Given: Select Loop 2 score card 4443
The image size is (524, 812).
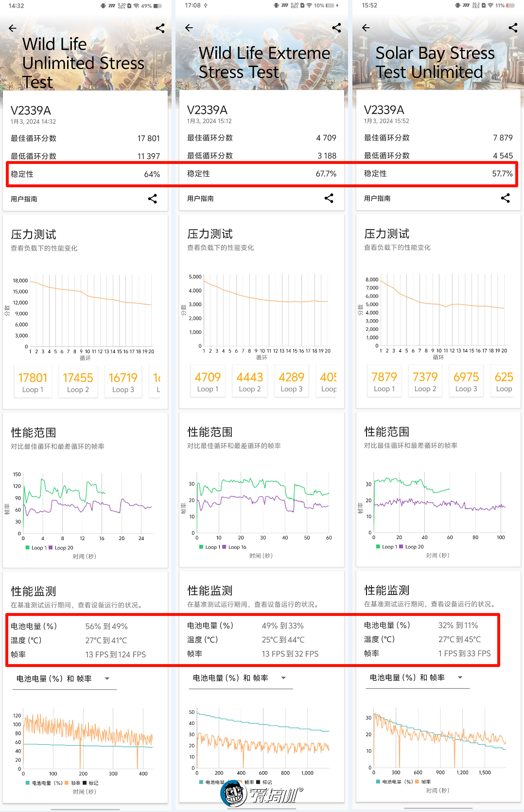Looking at the screenshot, I should [249, 382].
